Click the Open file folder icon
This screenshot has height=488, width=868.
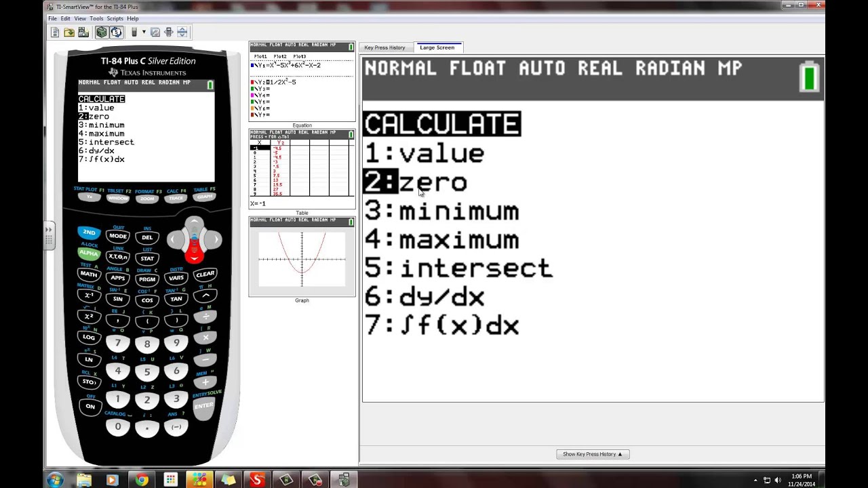[69, 32]
